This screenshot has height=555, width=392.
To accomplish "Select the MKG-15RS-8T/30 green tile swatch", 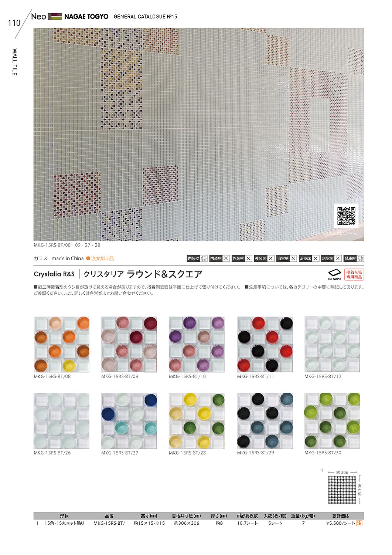I will 332,421.
